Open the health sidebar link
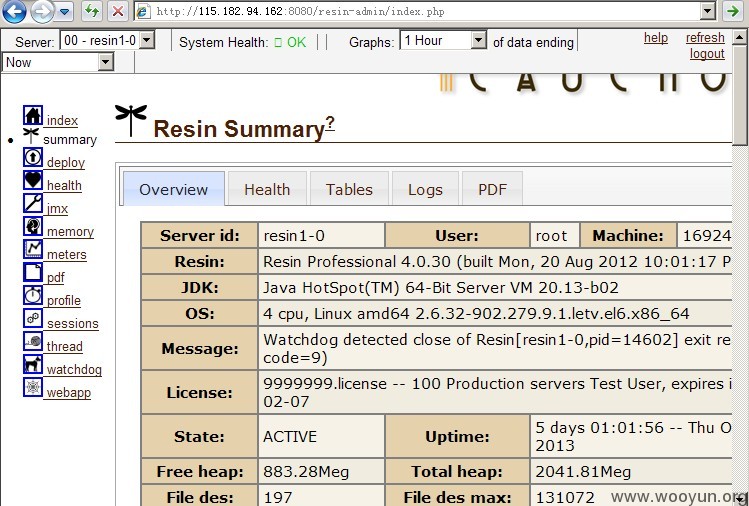 point(64,185)
